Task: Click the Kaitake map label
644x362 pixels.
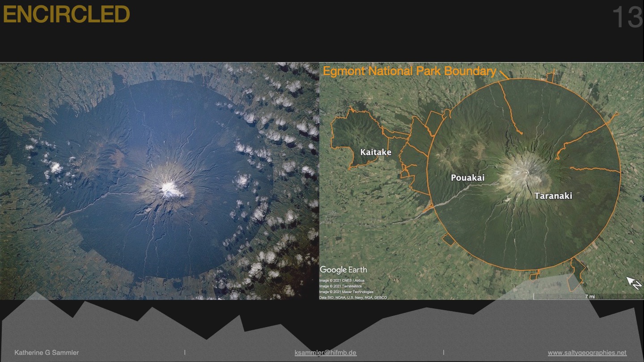Action: tap(376, 152)
